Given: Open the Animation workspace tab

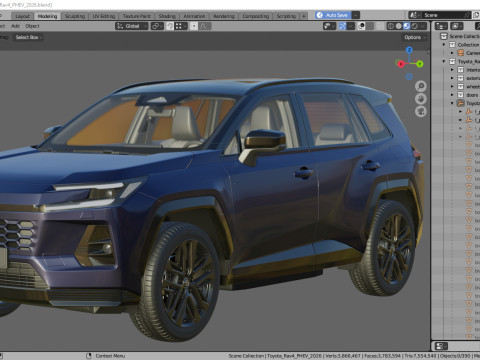Looking at the screenshot, I should (194, 16).
